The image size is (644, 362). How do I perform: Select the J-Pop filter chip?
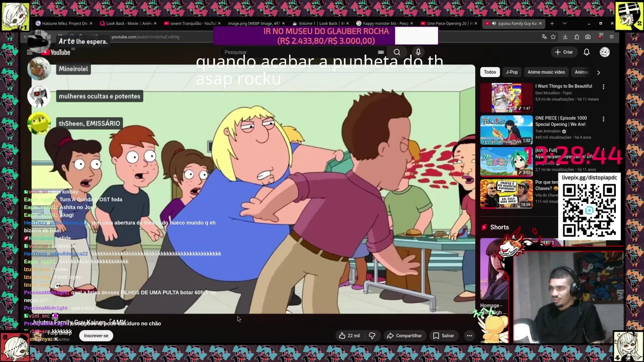[x=512, y=72]
